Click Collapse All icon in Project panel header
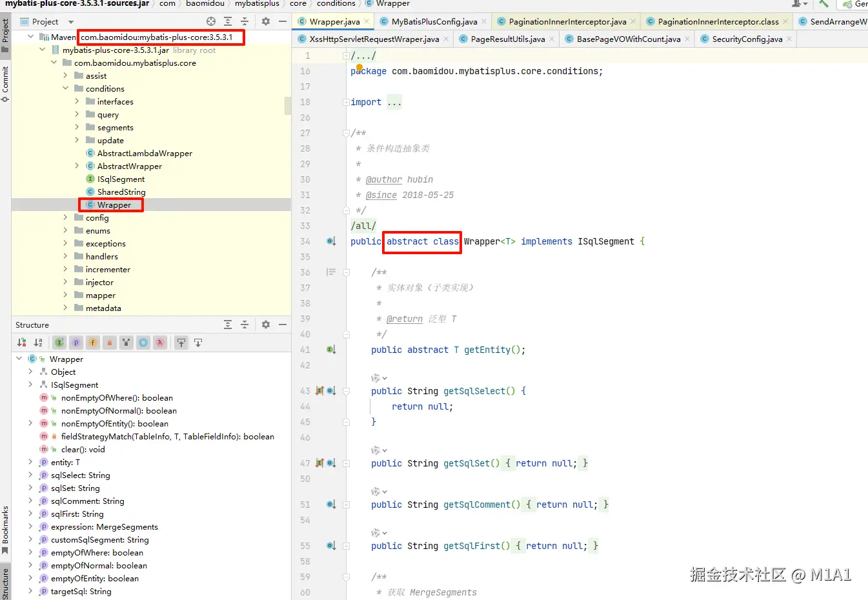This screenshot has height=600, width=868. click(x=245, y=21)
